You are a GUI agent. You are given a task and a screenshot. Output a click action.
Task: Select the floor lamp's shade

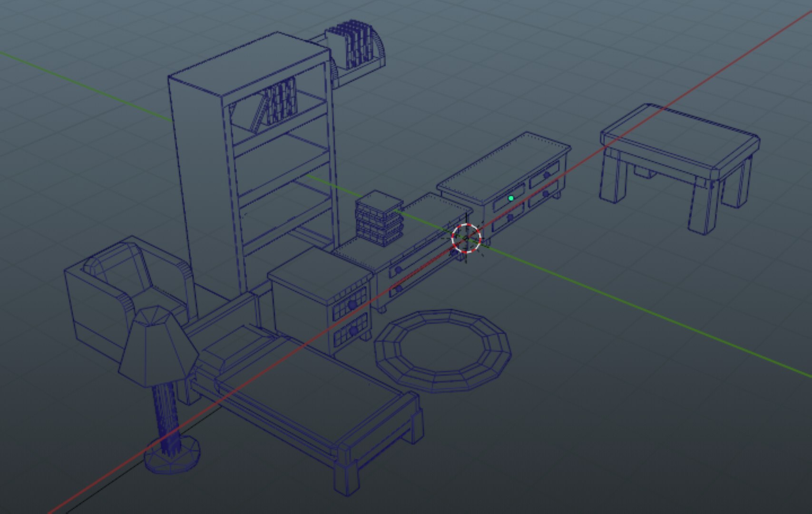(158, 346)
